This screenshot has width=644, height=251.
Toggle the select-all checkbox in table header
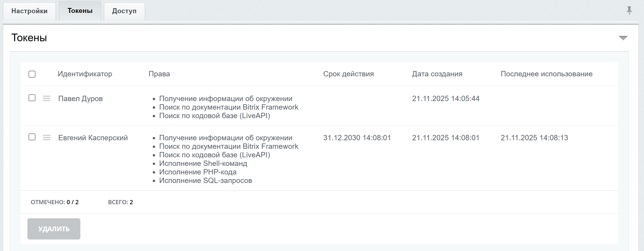tap(32, 74)
